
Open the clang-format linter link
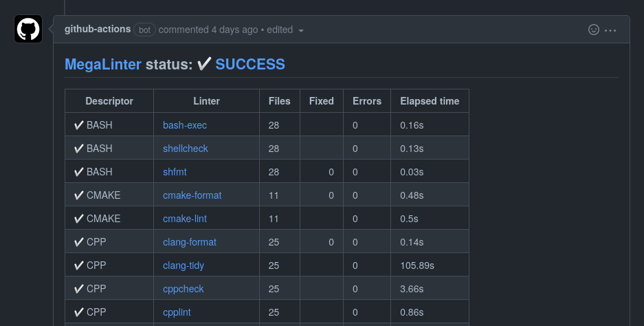tap(190, 242)
